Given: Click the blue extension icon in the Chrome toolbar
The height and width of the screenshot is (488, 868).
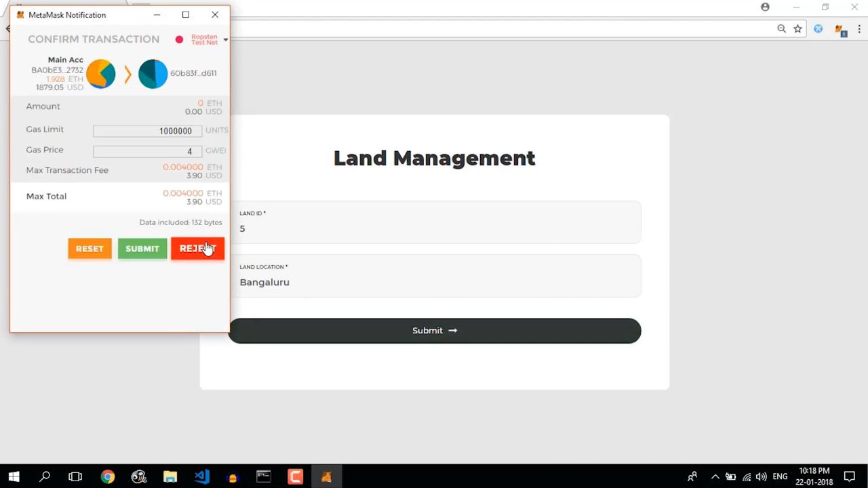Looking at the screenshot, I should (x=818, y=28).
